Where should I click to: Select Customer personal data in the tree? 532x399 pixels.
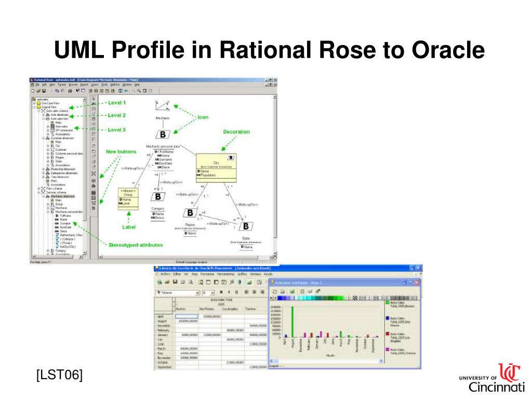(x=69, y=153)
